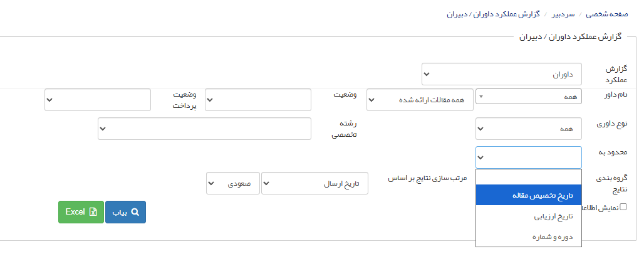Viewport: 644px width, 256px height.
Task: Choose تاریخ ارزیابی from the dropdown list
Action: pos(529,216)
